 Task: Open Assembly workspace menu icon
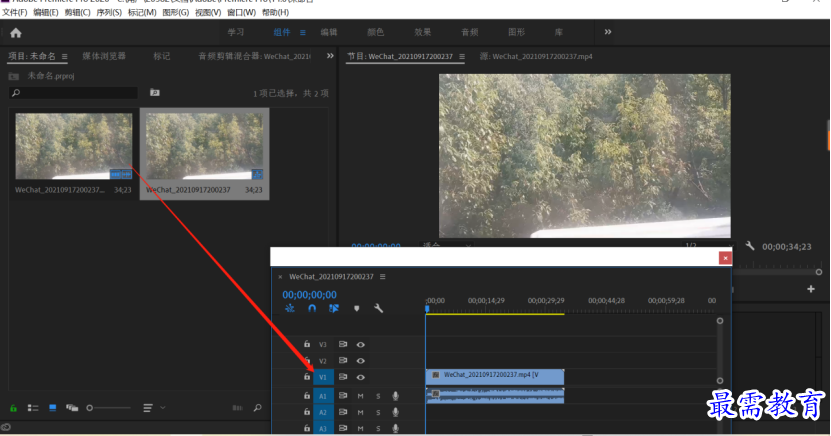pos(303,32)
